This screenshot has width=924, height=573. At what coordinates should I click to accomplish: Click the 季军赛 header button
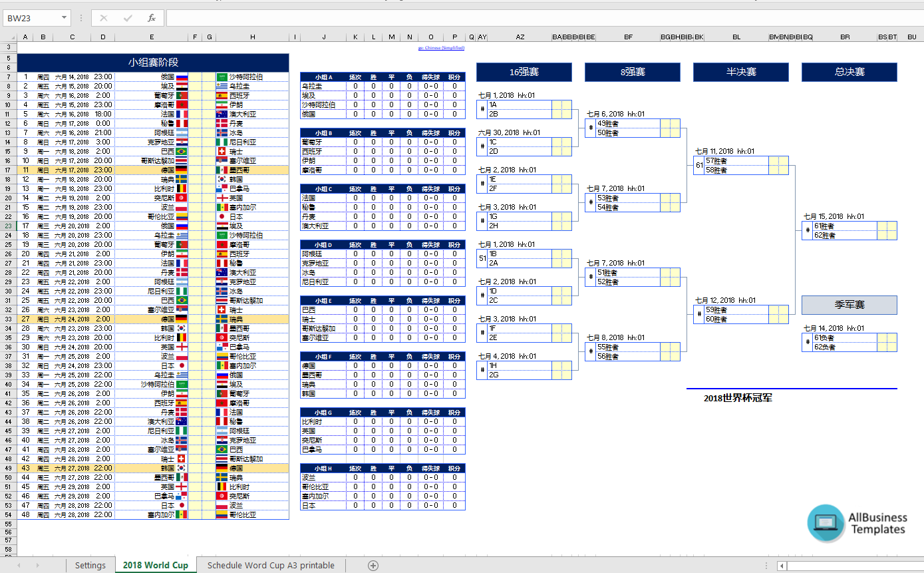pos(849,305)
